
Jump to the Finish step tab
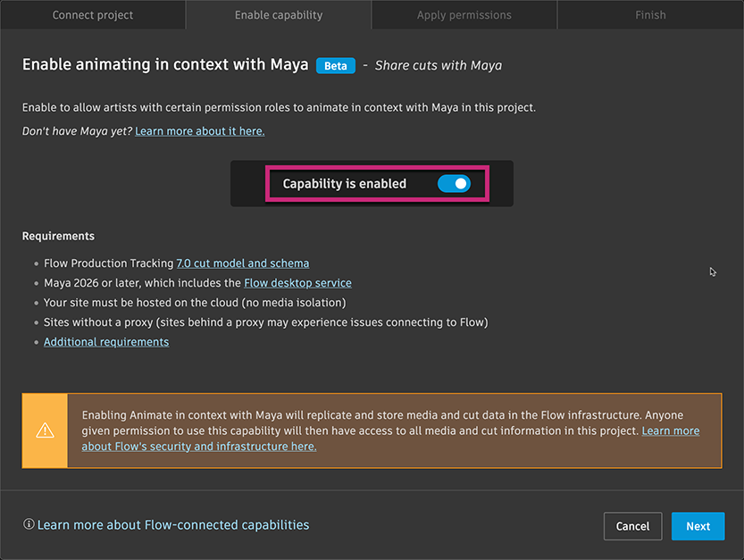click(x=650, y=15)
